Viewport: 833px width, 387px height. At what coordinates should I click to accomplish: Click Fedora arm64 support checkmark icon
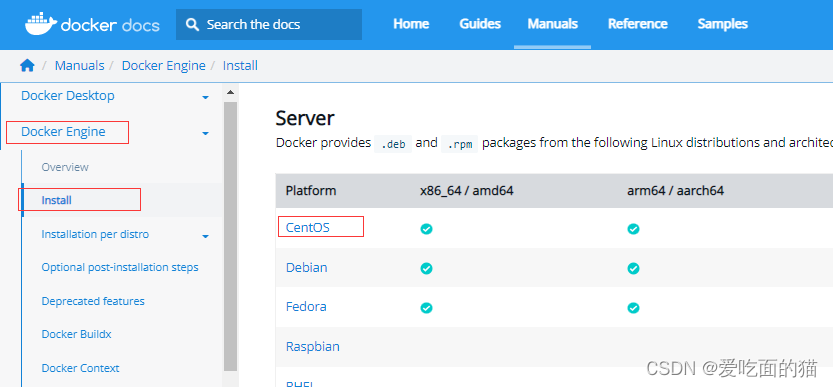(x=633, y=308)
